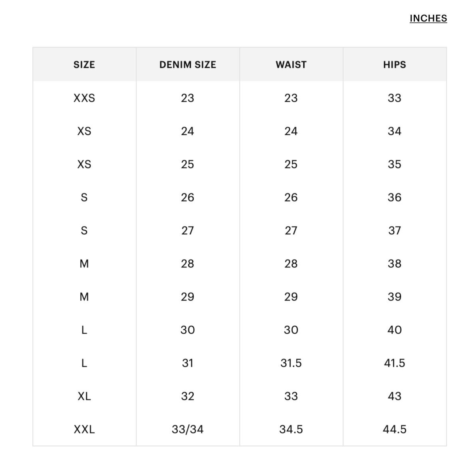Select the 39 hips value

(395, 297)
